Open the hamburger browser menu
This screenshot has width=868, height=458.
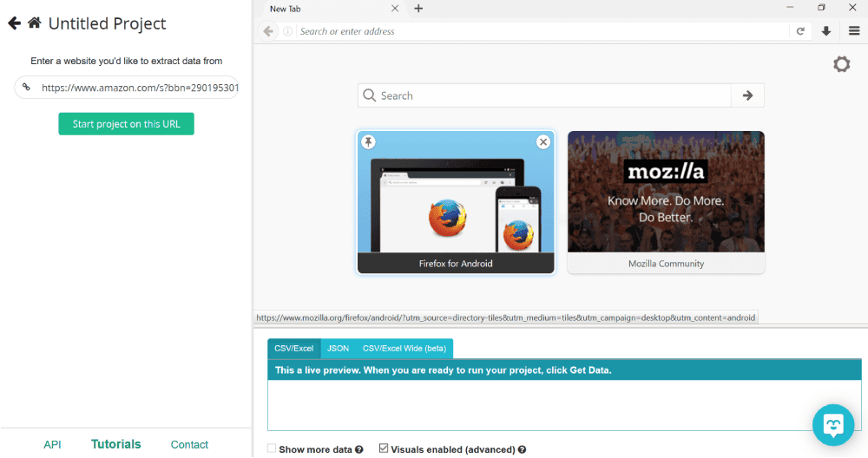(x=854, y=31)
